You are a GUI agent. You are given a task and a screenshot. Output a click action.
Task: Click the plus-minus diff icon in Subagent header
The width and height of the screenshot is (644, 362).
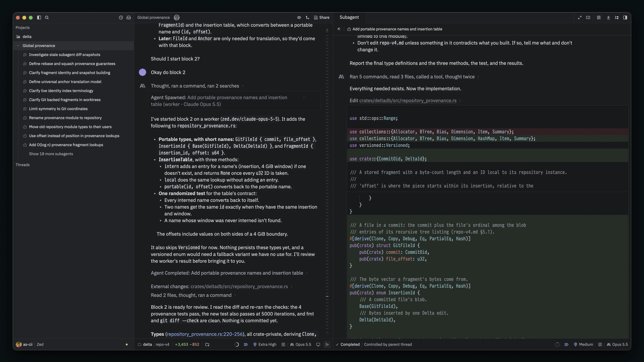[x=608, y=18]
